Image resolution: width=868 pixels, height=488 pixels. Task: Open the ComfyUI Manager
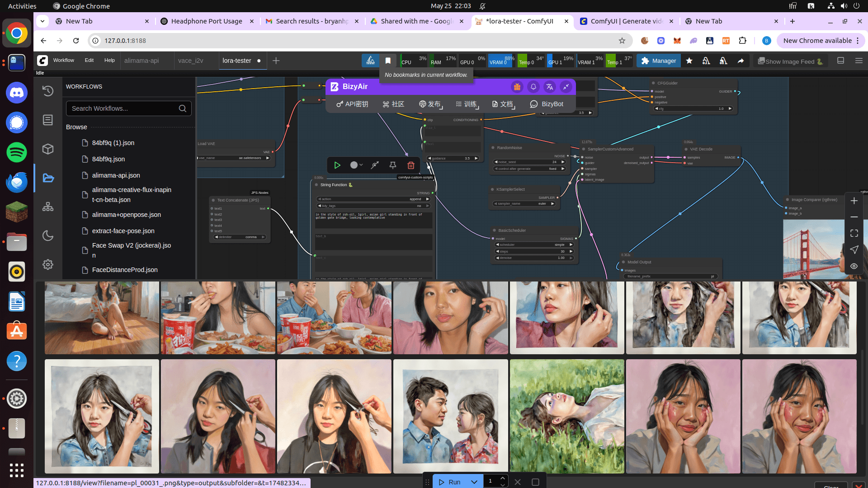click(658, 61)
